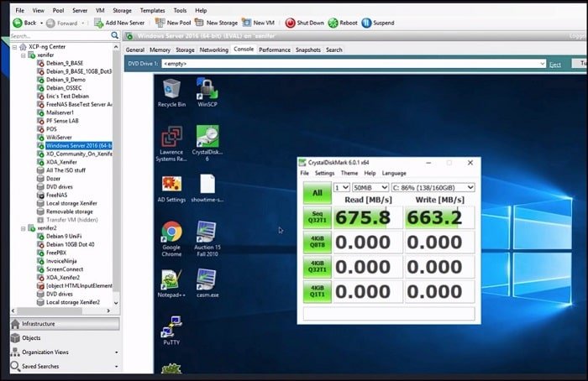
Task: Collapse the XCP-ng Center tree node
Action: (x=14, y=47)
